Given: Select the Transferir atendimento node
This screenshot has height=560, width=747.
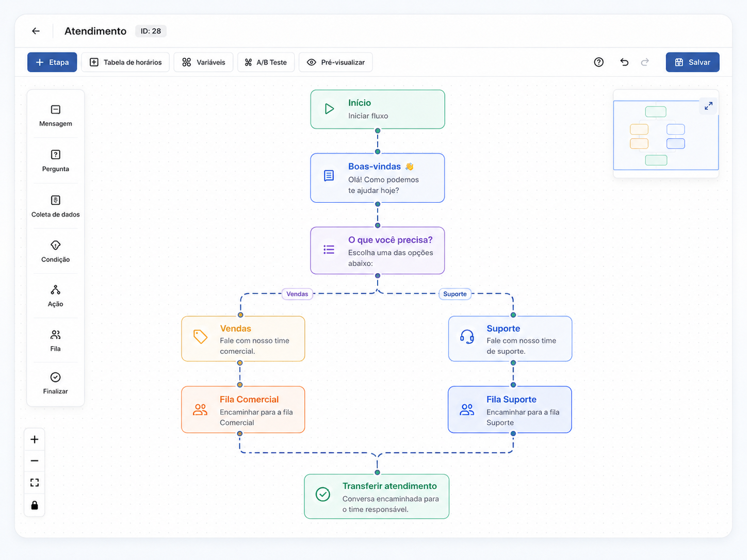Looking at the screenshot, I should [377, 497].
